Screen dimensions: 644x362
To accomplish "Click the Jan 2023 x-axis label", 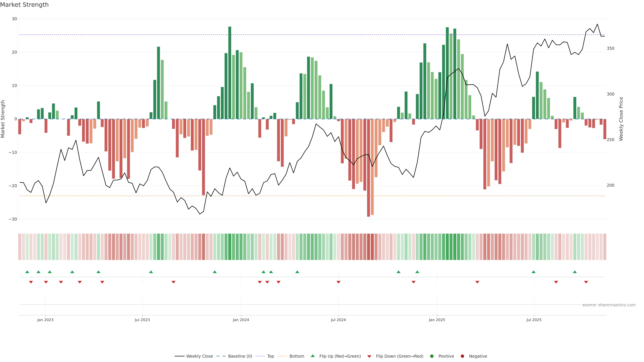I will pyautogui.click(x=45, y=320).
